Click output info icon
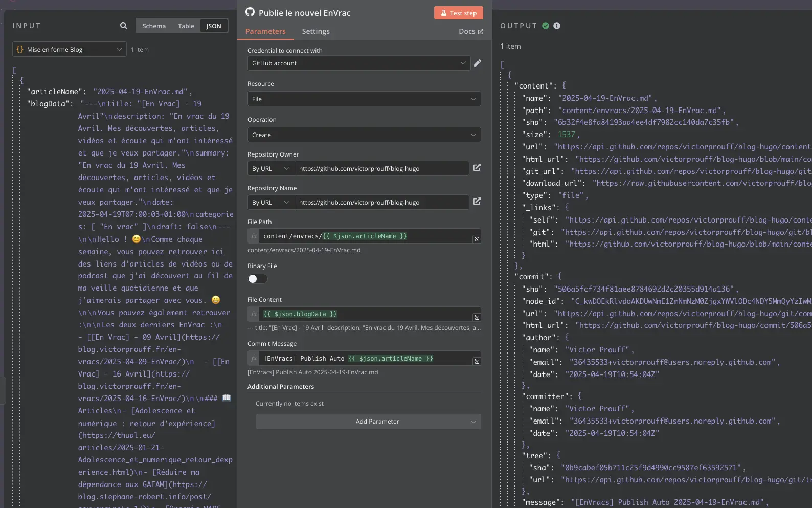 (x=557, y=26)
